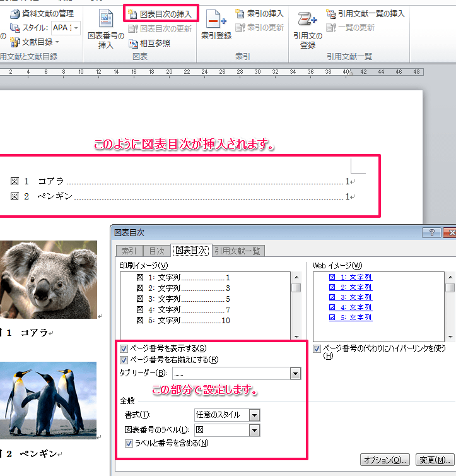Close the 図表目次 dialog
The width and height of the screenshot is (456, 476).
pos(450,233)
